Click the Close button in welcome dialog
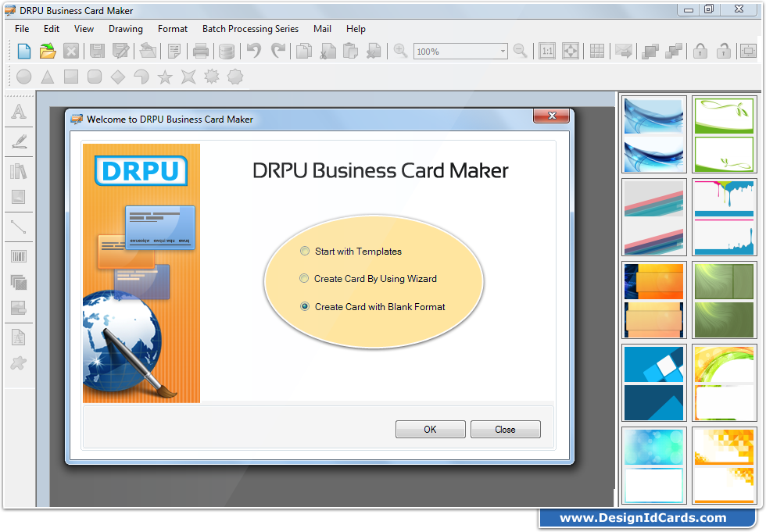Viewport: 766px width, 532px height. 506,430
